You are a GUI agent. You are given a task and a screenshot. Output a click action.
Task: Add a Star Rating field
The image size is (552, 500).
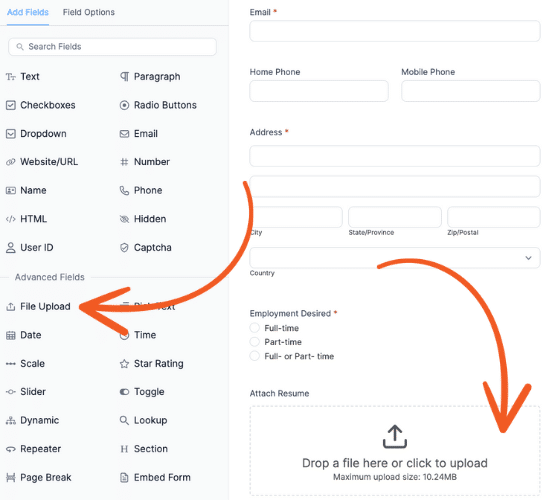pos(151,363)
